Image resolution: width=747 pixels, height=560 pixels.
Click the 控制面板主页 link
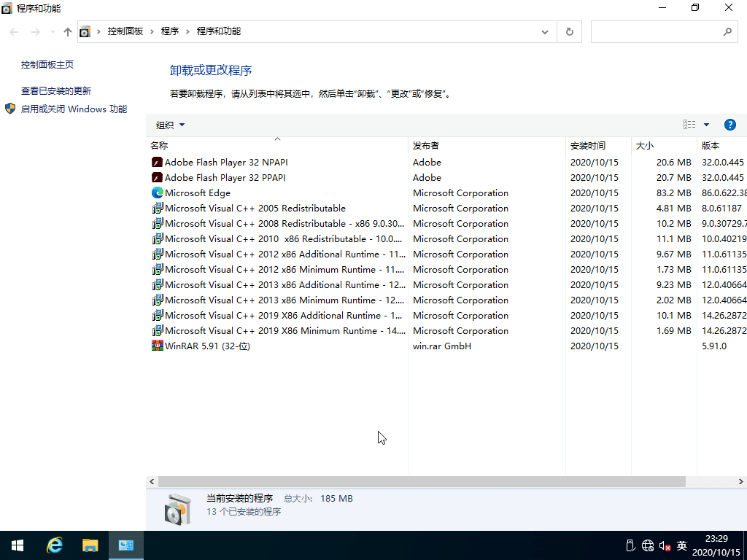(x=46, y=64)
